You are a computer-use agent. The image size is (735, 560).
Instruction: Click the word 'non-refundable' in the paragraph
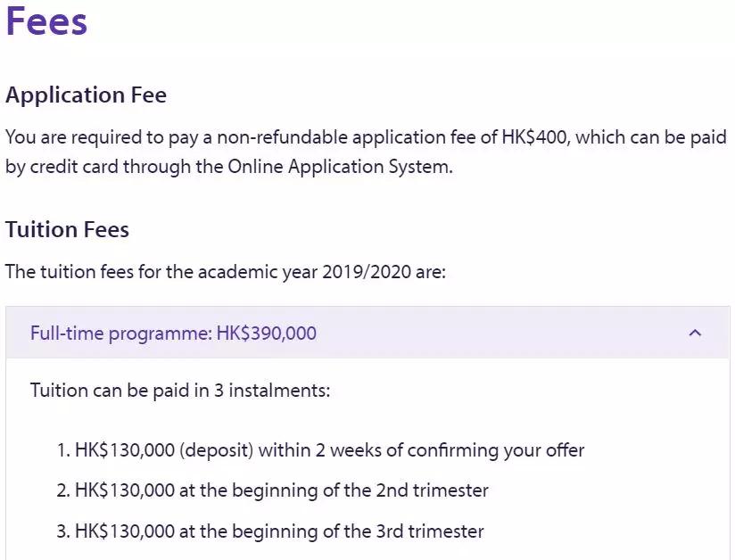coord(289,137)
